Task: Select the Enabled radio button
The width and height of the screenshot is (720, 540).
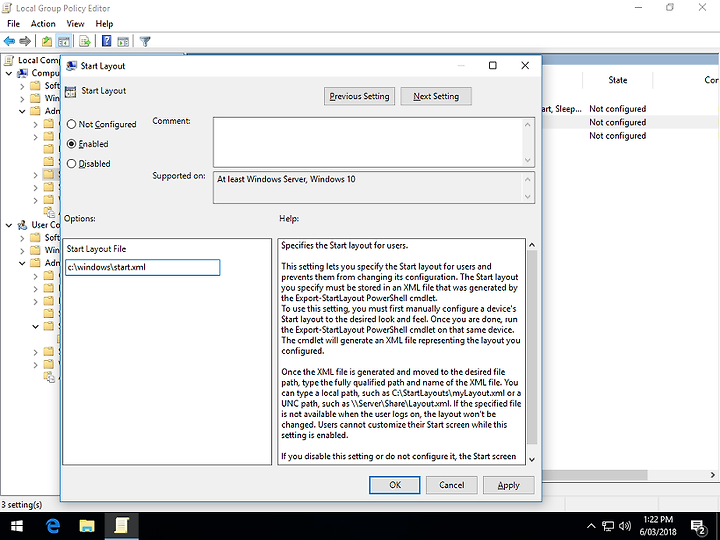Action: [x=71, y=144]
